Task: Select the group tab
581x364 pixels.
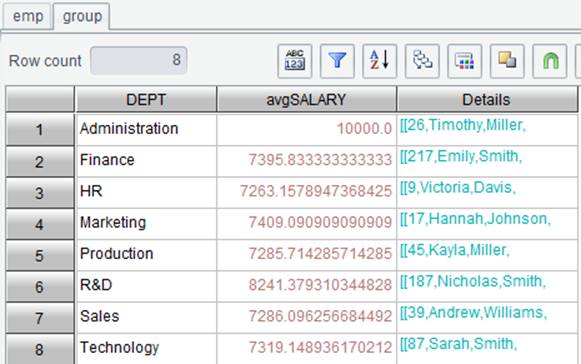Action: click(82, 16)
